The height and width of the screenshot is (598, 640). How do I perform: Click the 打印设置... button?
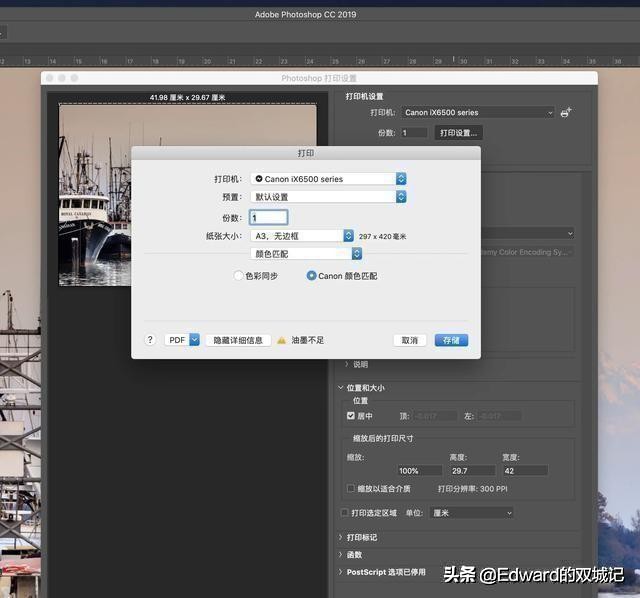click(x=458, y=132)
